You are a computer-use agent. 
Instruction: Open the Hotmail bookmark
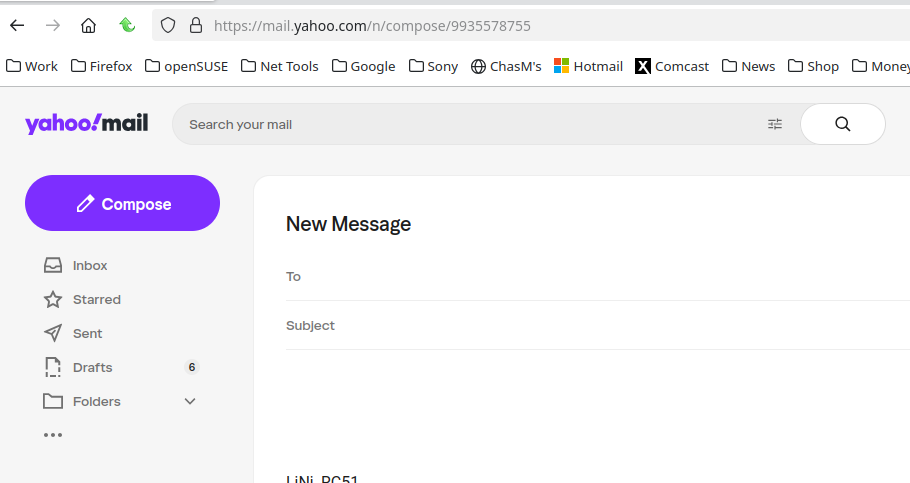(588, 66)
